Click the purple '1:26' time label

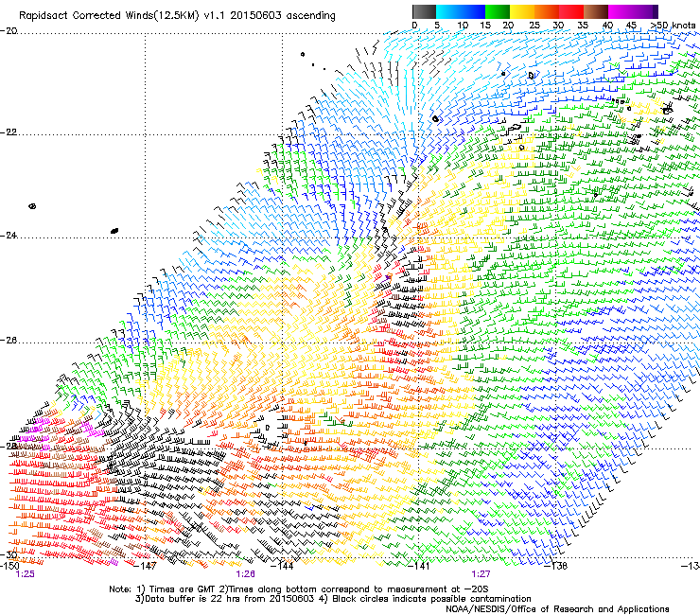[x=246, y=574]
